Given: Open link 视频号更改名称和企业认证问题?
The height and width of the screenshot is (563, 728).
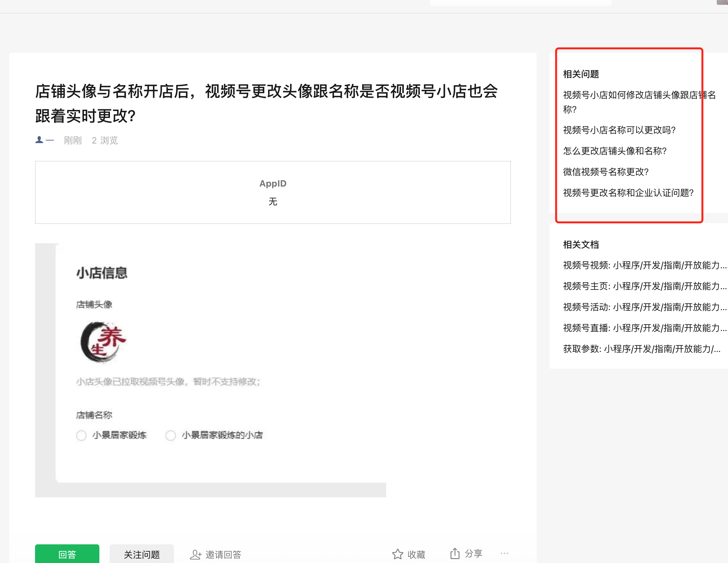Looking at the screenshot, I should click(628, 193).
